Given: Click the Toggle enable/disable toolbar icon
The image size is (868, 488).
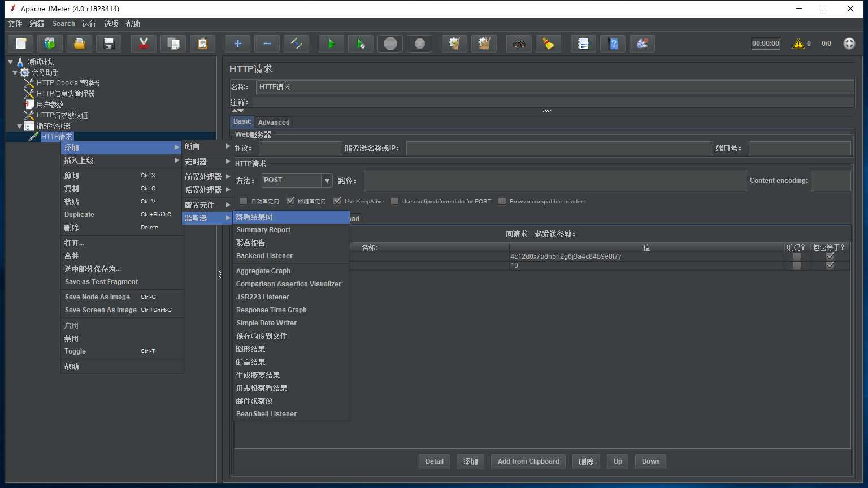Looking at the screenshot, I should 296,43.
